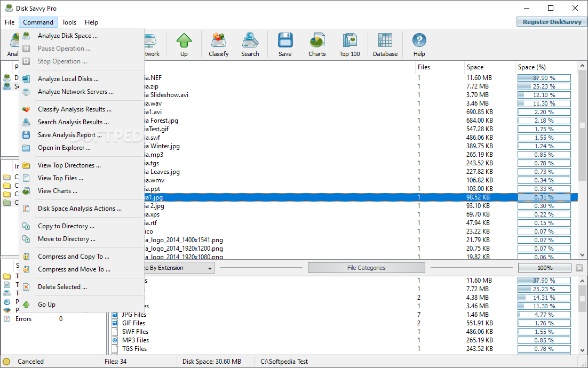Select the JPG Files category row
The image size is (588, 368).
point(344,315)
